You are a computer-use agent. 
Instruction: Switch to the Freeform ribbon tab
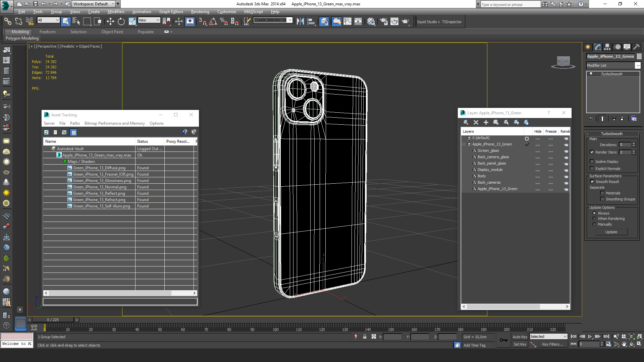tap(47, 32)
